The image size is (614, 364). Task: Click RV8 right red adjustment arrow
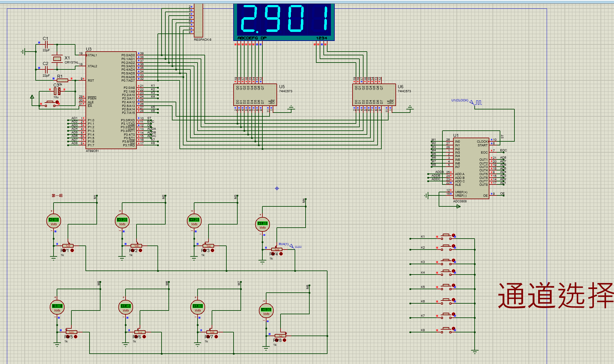(284, 340)
